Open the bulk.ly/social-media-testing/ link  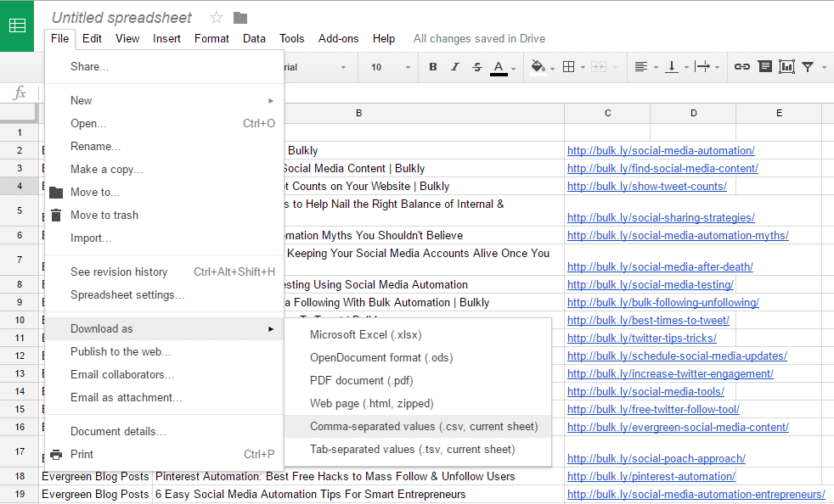click(651, 284)
